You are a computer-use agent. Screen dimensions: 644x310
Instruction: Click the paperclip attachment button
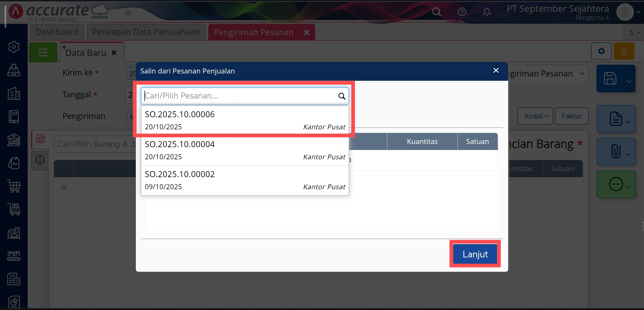(x=615, y=151)
